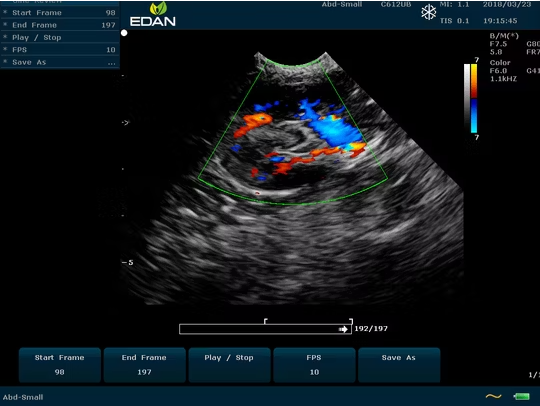
Task: Click the green battery status icon
Action: [521, 397]
